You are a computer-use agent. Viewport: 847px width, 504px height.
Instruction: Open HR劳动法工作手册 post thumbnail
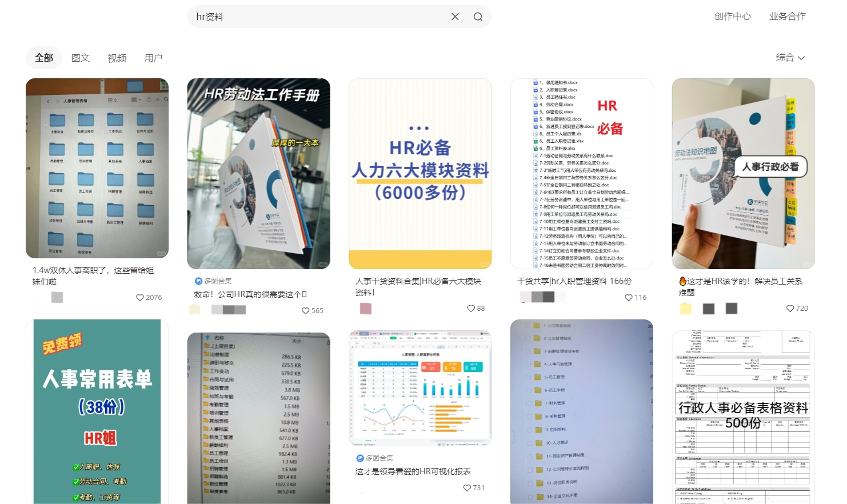258,173
